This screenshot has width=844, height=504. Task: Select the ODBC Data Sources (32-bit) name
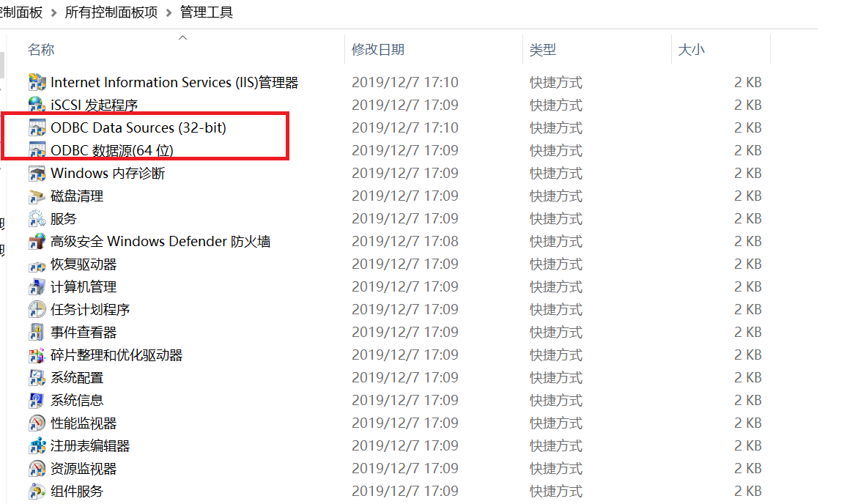tap(138, 127)
